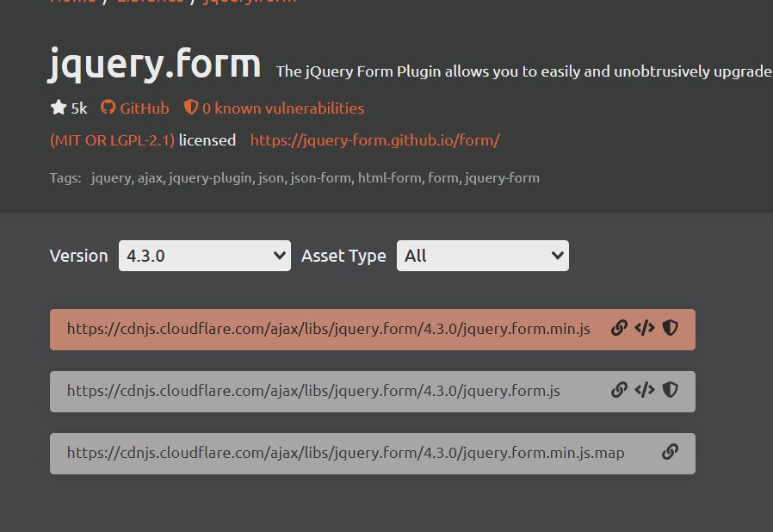This screenshot has width=773, height=532.
Task: Click shield icon before known vulnerabilities
Action: tap(191, 107)
